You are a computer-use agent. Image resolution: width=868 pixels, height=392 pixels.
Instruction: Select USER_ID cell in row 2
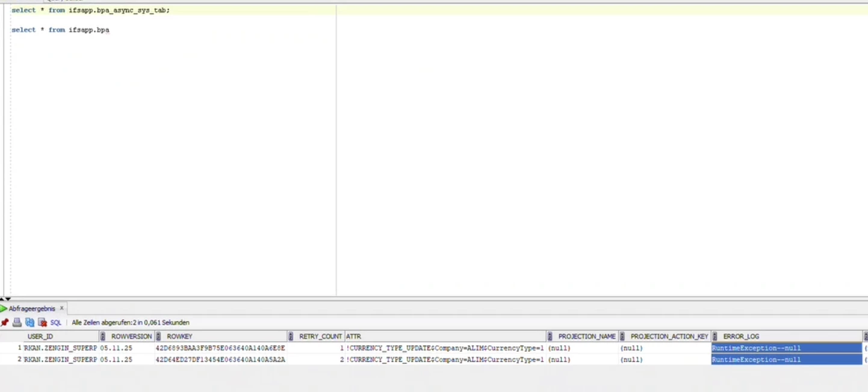tap(61, 359)
